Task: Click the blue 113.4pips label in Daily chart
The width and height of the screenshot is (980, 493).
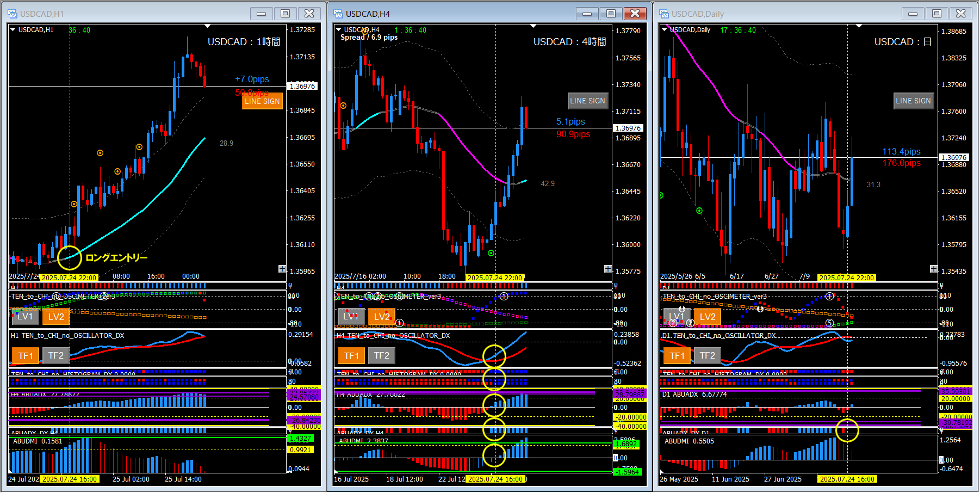Action: coord(901,152)
